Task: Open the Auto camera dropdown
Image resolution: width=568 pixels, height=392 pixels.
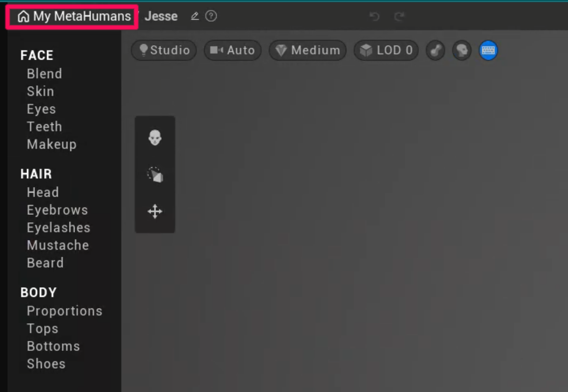Action: coord(233,50)
